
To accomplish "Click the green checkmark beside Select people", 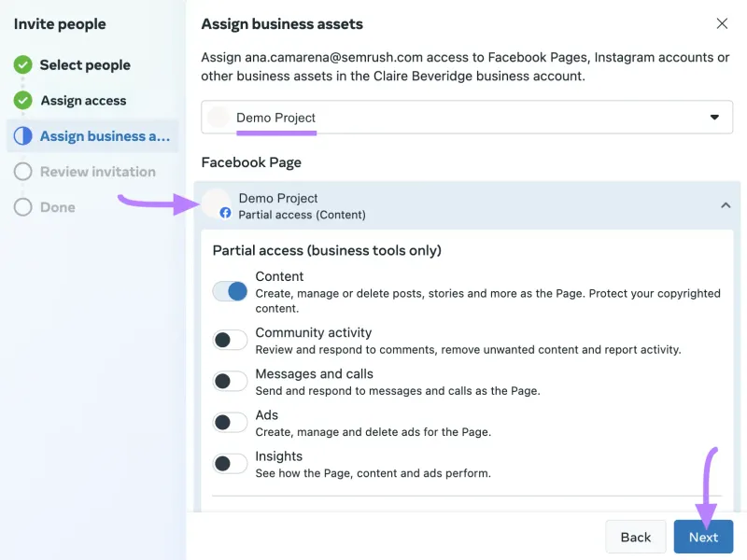I will [x=21, y=64].
